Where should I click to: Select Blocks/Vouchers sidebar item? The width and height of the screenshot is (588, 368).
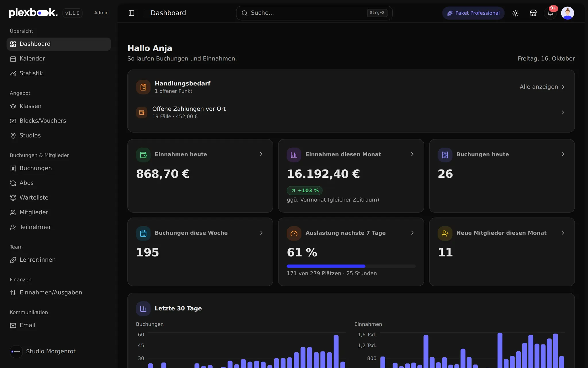pos(59,121)
